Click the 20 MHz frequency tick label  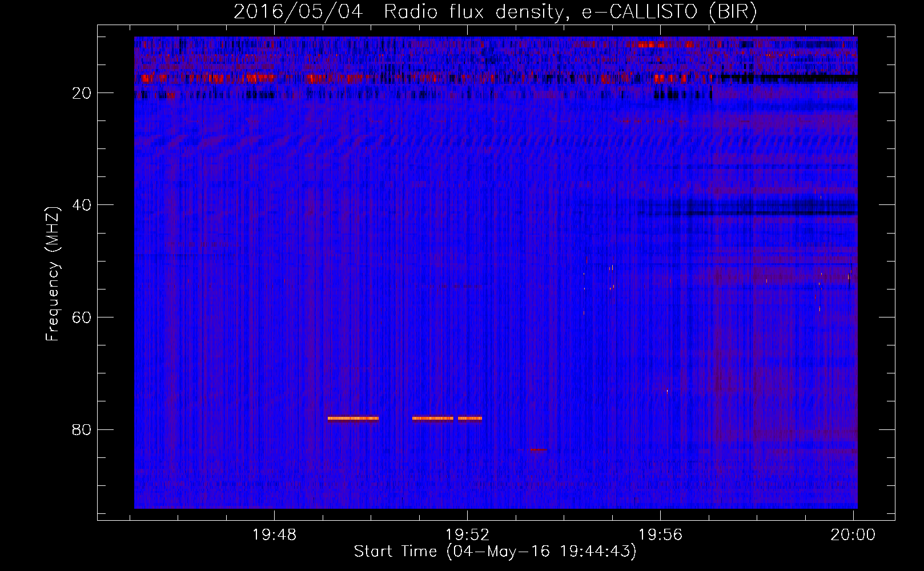coord(82,93)
